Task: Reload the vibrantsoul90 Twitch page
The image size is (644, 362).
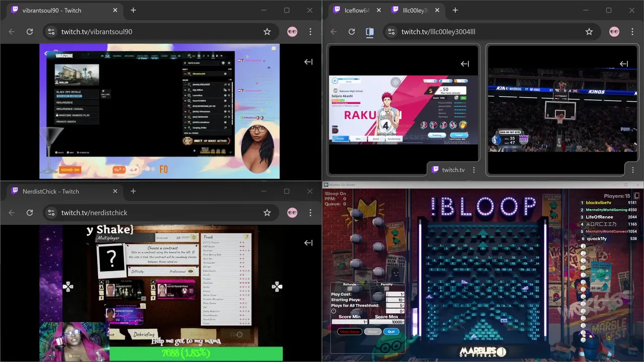Action: (30, 32)
